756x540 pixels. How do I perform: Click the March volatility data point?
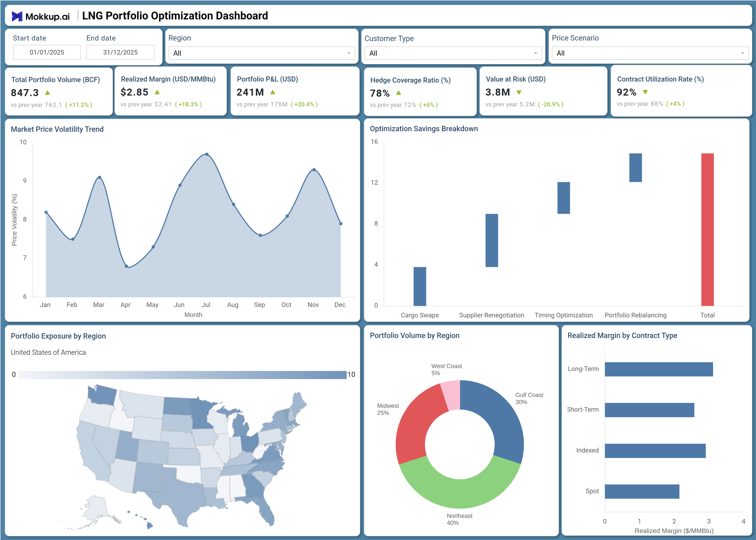pos(99,178)
